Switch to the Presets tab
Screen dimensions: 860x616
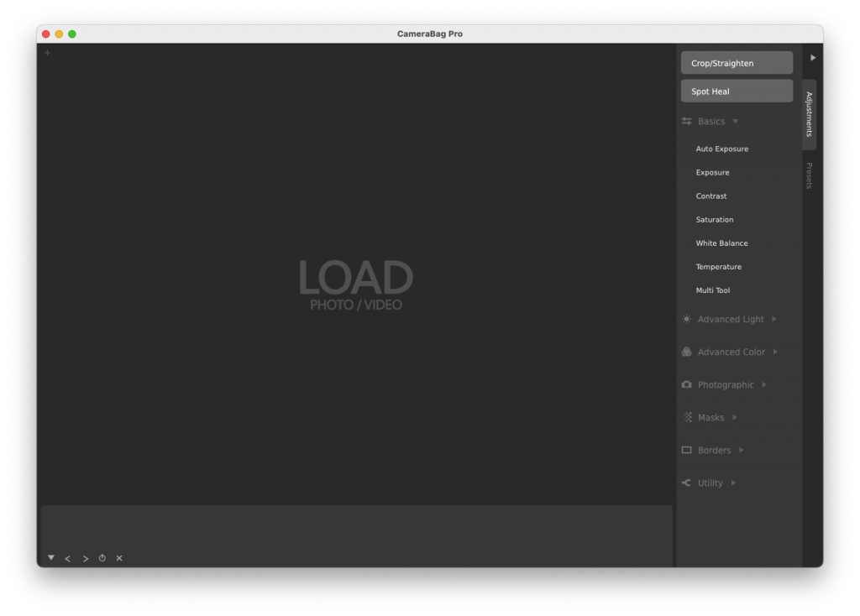809,175
